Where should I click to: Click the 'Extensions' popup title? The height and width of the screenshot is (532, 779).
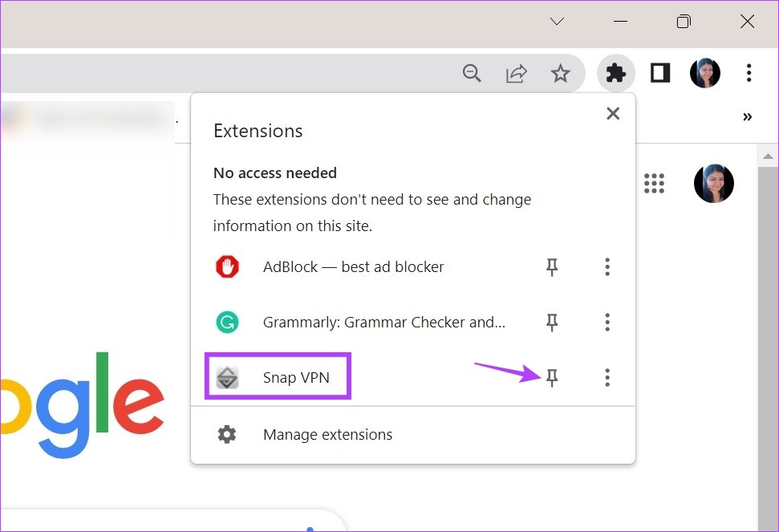tap(258, 131)
